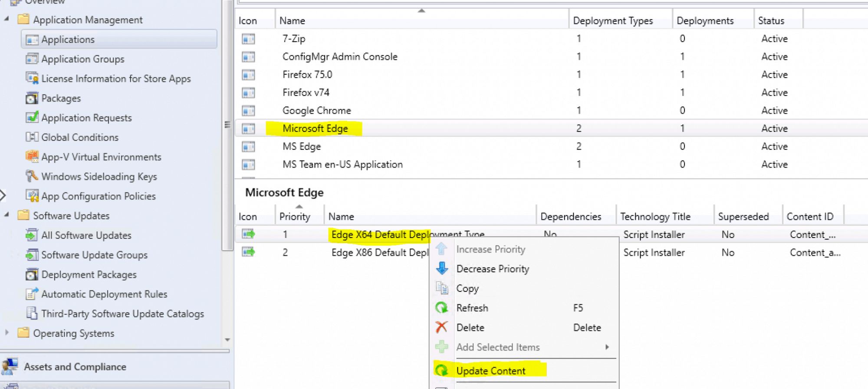Click Automatic Deployment Rules icon

click(32, 294)
